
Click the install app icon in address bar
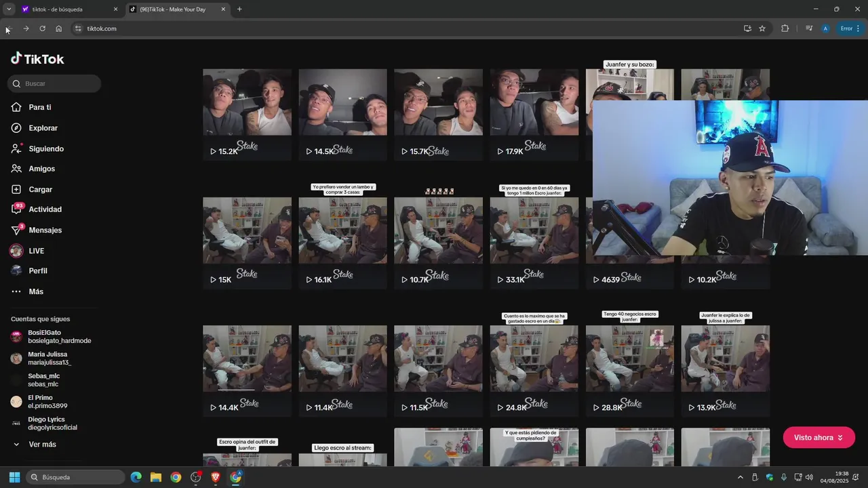[747, 28]
